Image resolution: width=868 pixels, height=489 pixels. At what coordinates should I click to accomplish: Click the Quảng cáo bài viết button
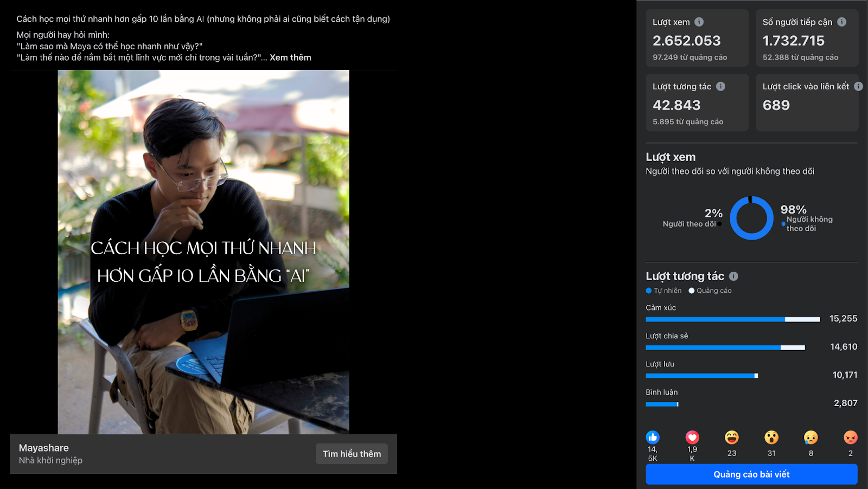click(751, 474)
